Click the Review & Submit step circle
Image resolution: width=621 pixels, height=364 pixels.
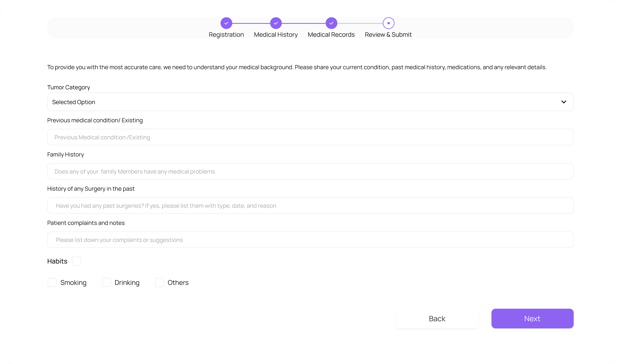388,23
